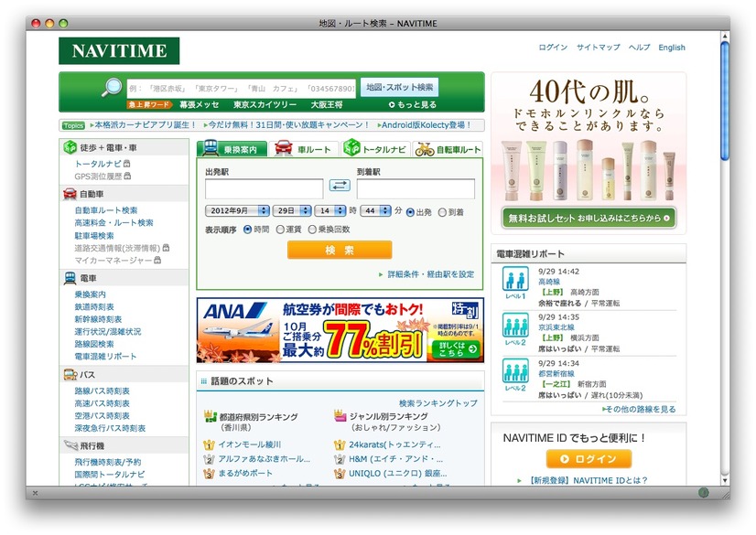Click the train icon on 乗換案内 tab

pos(211,148)
